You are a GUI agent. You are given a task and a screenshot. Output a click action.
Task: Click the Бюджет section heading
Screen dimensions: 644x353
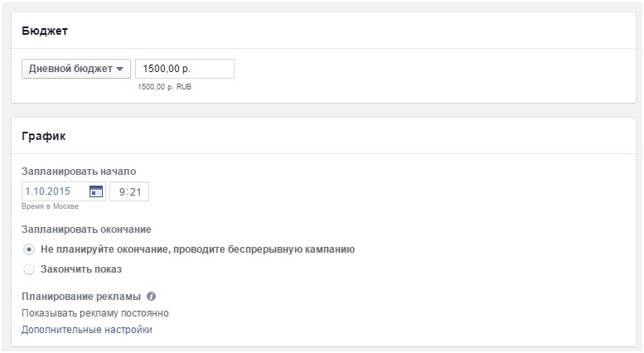coord(45,31)
